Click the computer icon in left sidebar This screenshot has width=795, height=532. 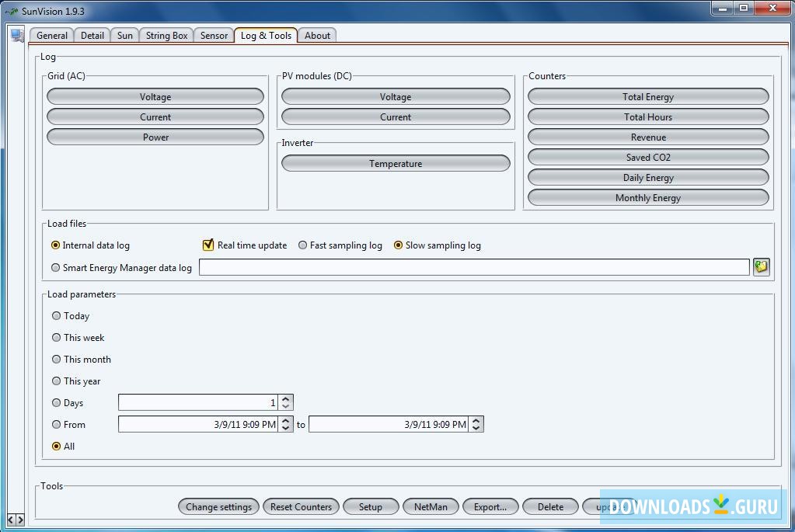17,36
